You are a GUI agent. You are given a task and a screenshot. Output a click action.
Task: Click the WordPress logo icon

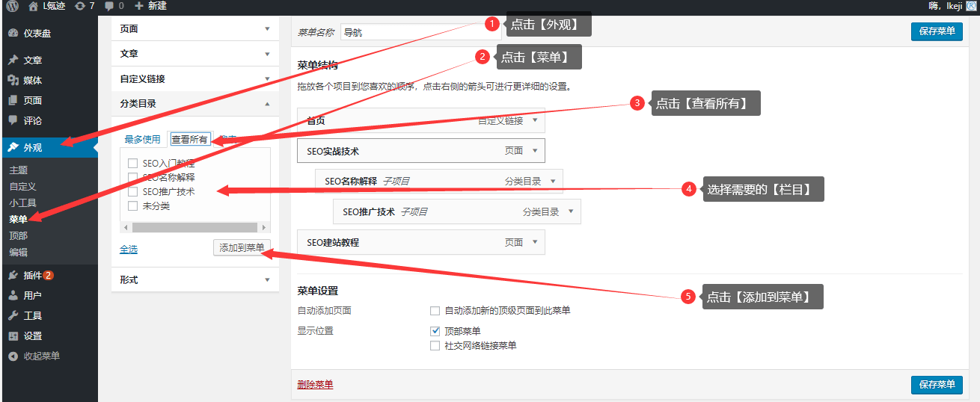(12, 6)
